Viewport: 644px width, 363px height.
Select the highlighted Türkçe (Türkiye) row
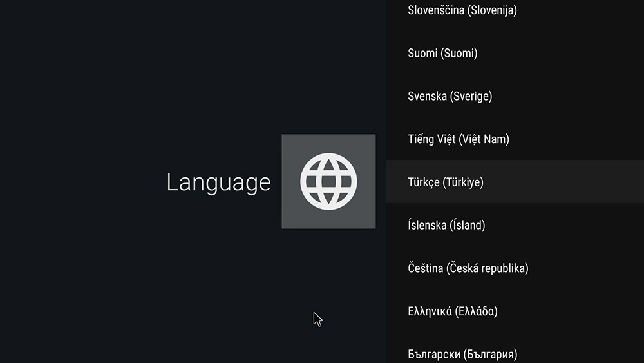[446, 182]
